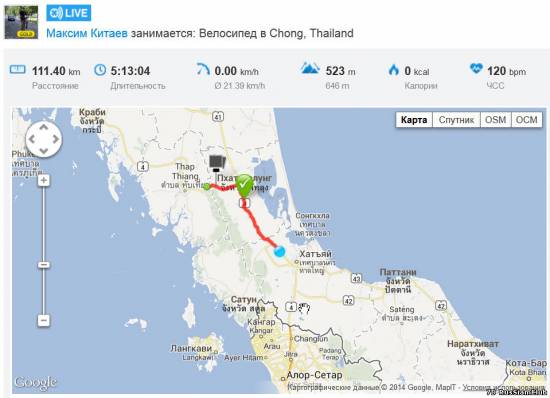
Task: Click the heart rate icon
Action: point(476,68)
